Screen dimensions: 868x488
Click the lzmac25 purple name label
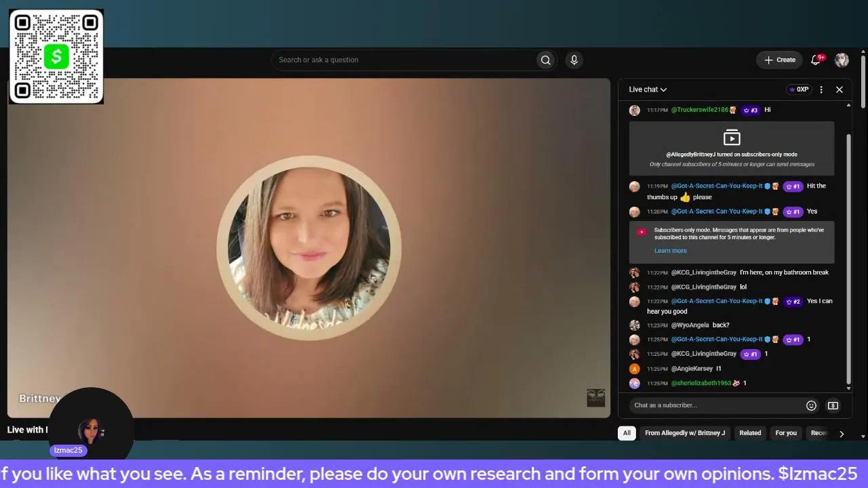(68, 450)
